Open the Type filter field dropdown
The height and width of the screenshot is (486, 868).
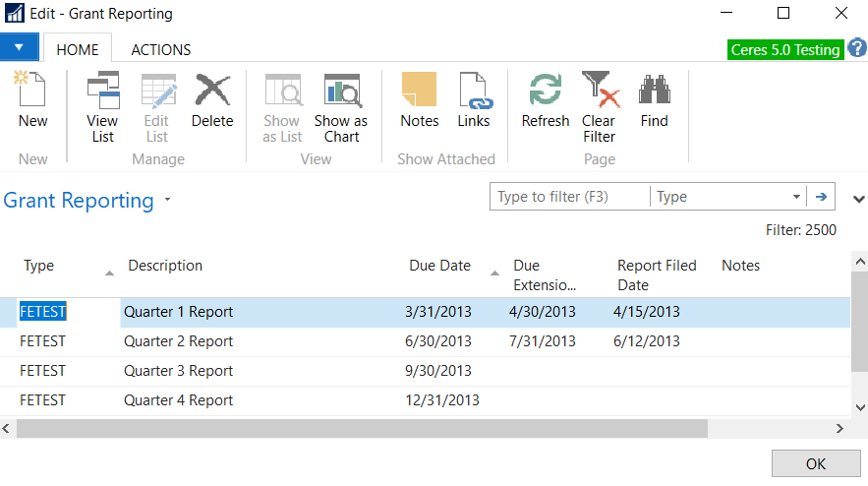pyautogui.click(x=795, y=197)
